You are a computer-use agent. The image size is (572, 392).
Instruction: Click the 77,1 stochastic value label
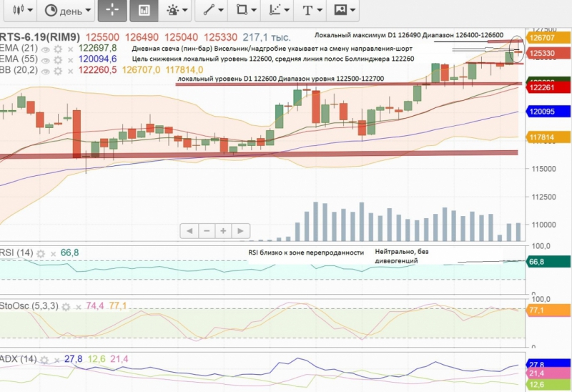click(548, 310)
